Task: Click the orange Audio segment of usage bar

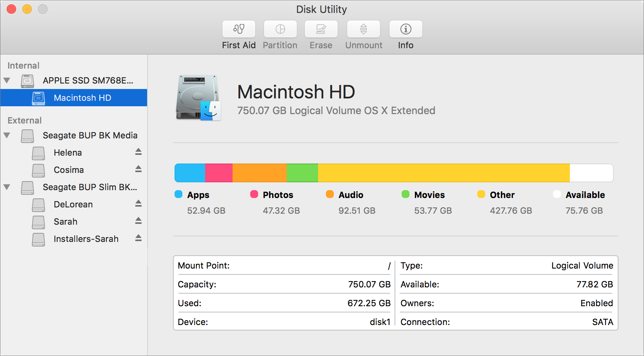Action: pyautogui.click(x=260, y=173)
